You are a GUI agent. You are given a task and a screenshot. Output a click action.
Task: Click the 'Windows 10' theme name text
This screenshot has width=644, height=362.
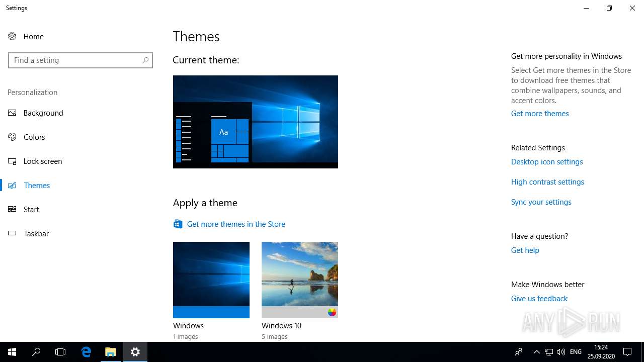point(281,326)
